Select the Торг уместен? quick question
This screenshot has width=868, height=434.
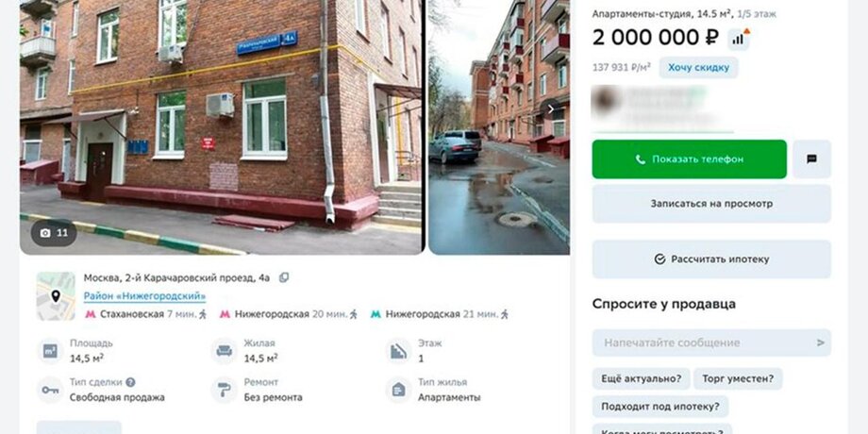(x=738, y=378)
